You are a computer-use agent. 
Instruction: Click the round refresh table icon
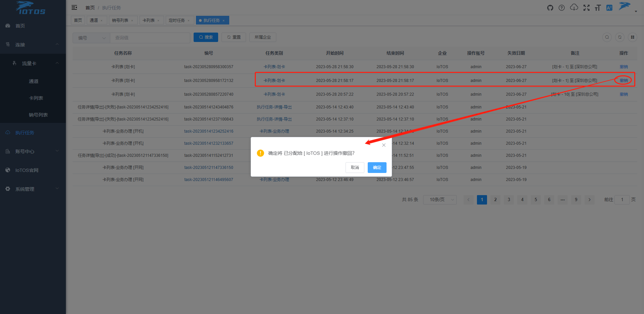click(620, 37)
